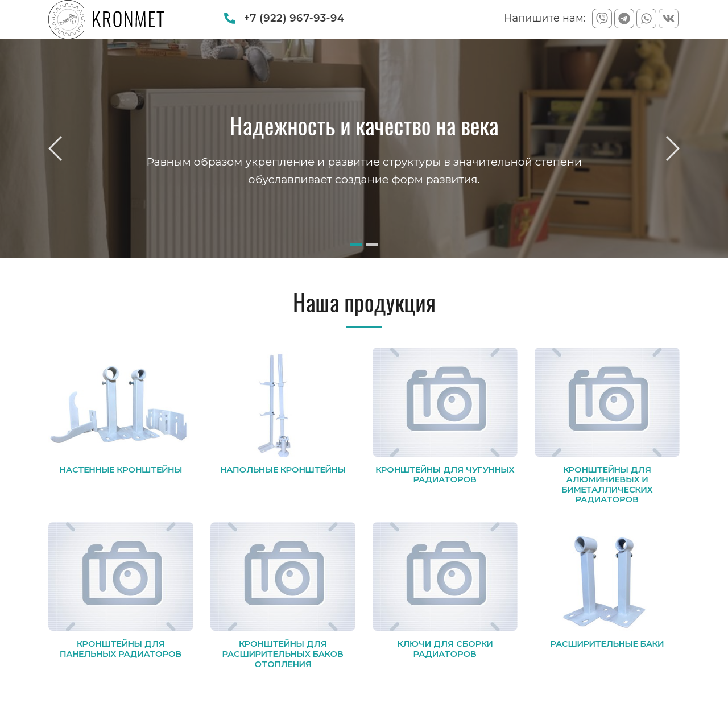Image resolution: width=728 pixels, height=728 pixels.
Task: Click the wall brackets product image
Action: 121,402
